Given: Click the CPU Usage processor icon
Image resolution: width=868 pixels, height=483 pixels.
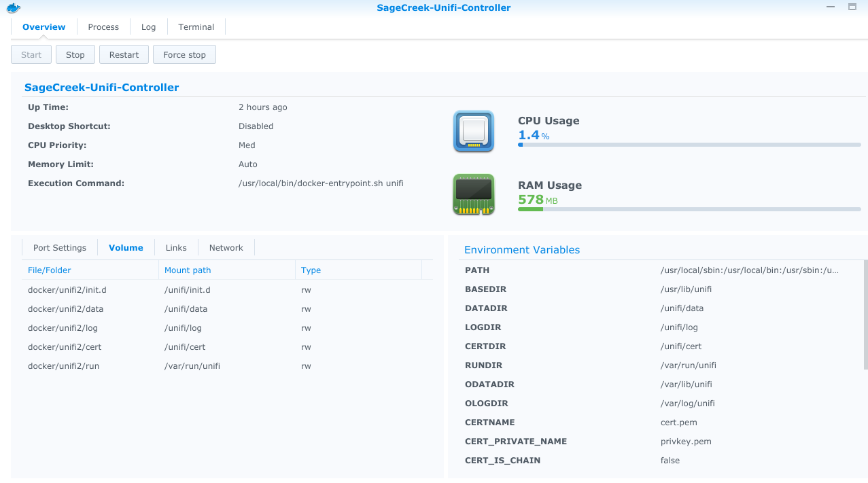Looking at the screenshot, I should coord(473,131).
